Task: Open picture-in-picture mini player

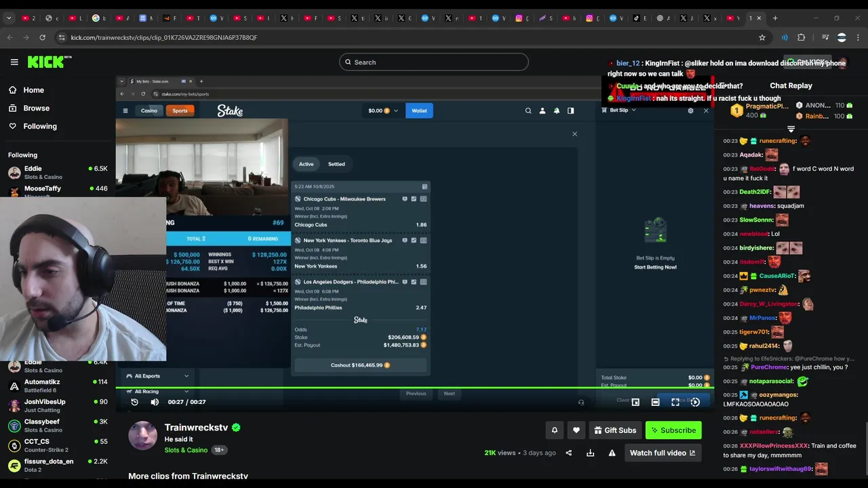Action: [635, 402]
